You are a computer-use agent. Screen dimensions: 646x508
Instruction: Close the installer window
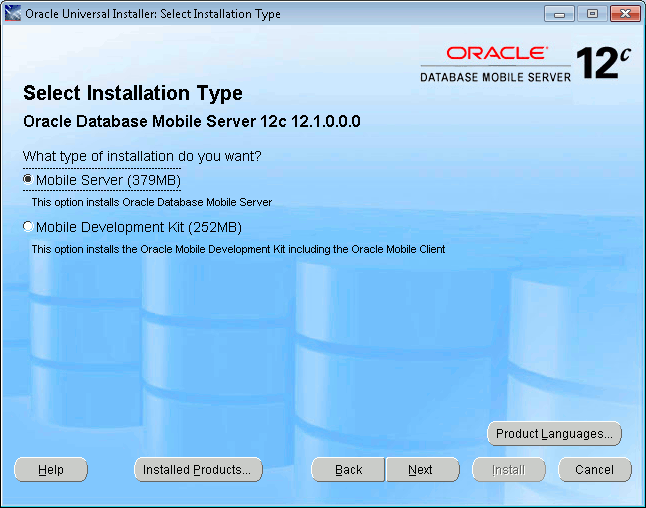[625, 14]
